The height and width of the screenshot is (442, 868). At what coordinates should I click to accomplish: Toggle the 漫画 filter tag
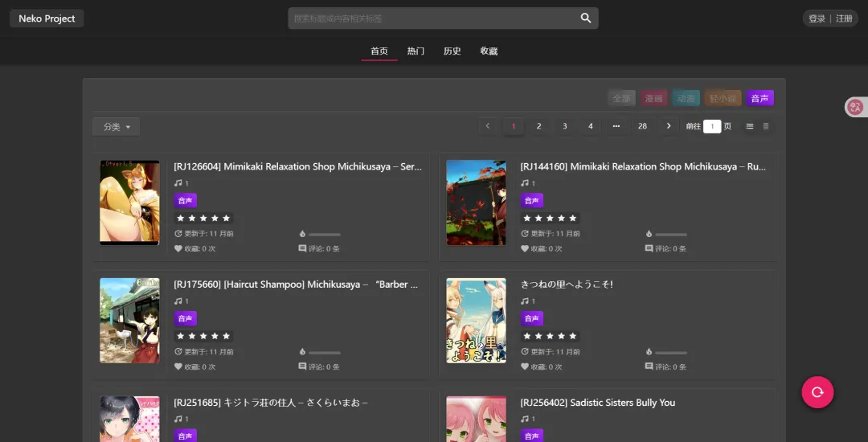click(653, 99)
